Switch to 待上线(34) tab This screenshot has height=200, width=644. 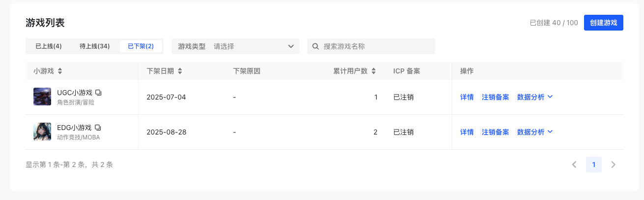[94, 46]
